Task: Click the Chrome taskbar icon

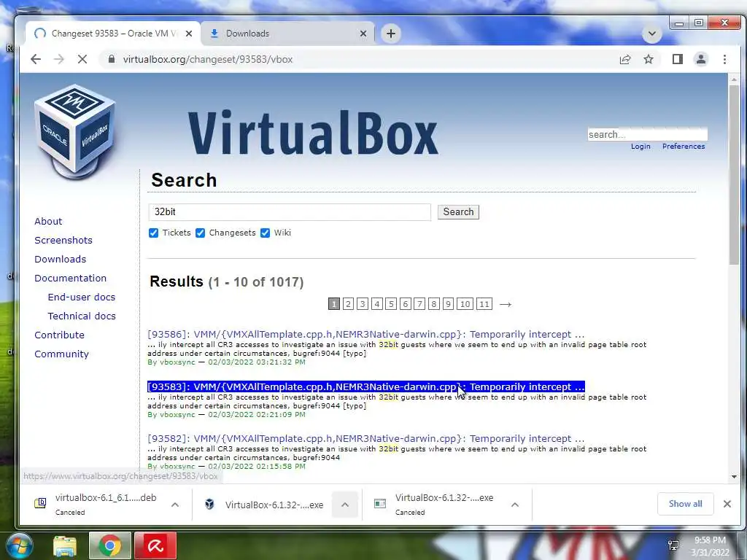Action: tap(110, 545)
